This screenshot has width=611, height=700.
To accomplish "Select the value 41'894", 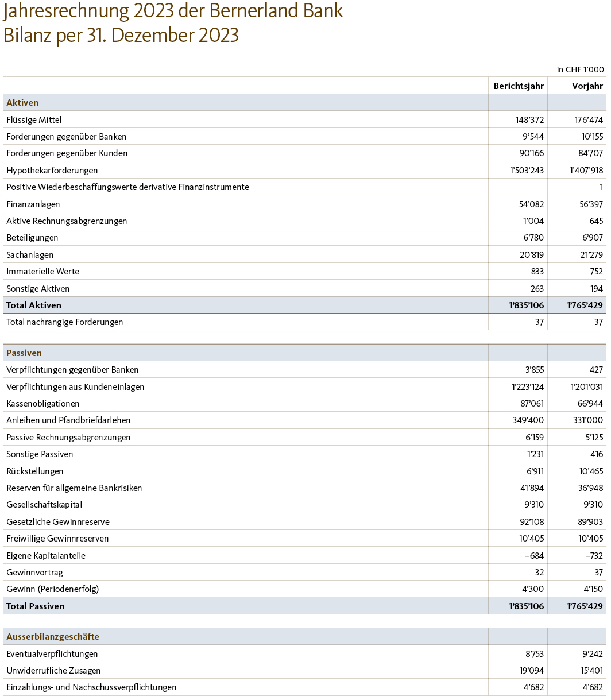I will tap(531, 488).
